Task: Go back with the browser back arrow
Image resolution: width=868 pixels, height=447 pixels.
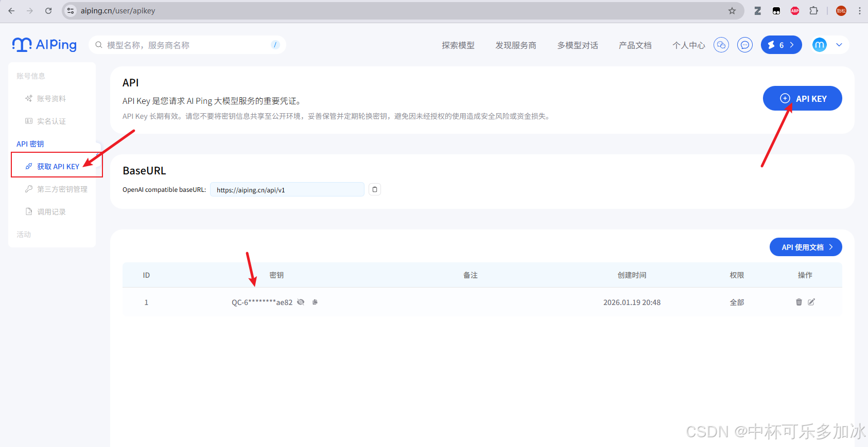Action: [x=11, y=11]
